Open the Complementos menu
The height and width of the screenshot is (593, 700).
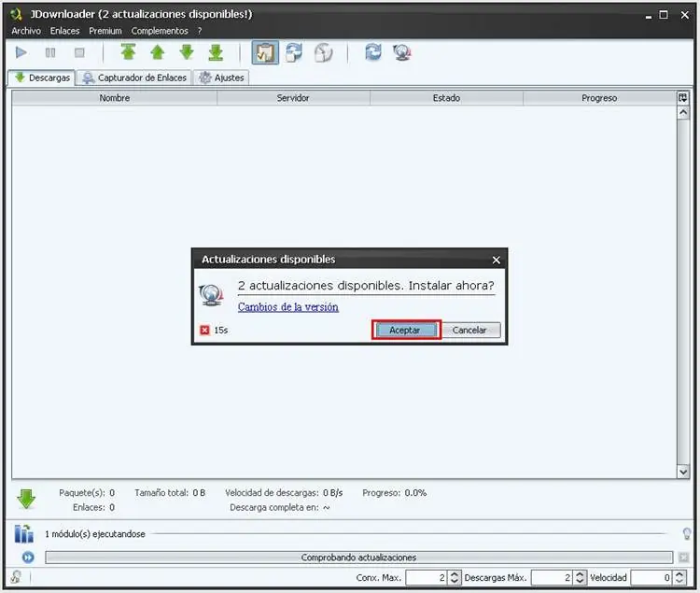(x=160, y=31)
